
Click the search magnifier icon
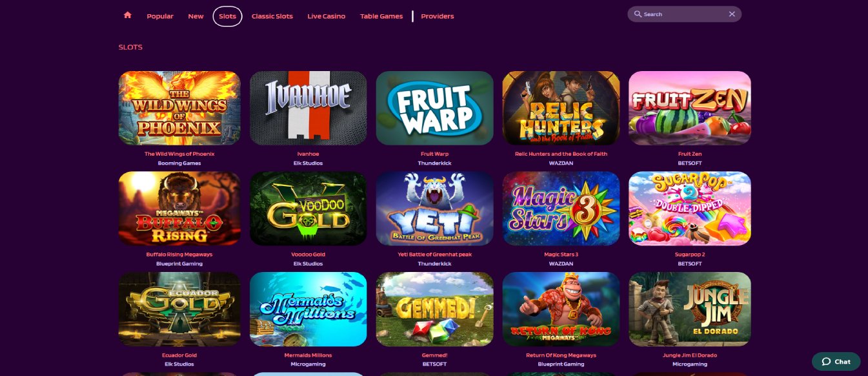click(638, 14)
